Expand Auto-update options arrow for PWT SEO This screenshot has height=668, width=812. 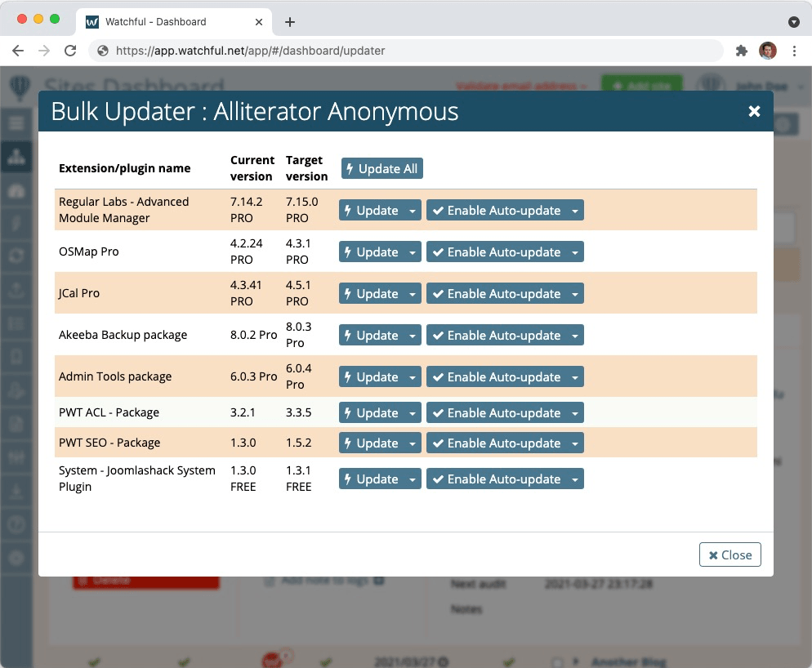pyautogui.click(x=575, y=443)
